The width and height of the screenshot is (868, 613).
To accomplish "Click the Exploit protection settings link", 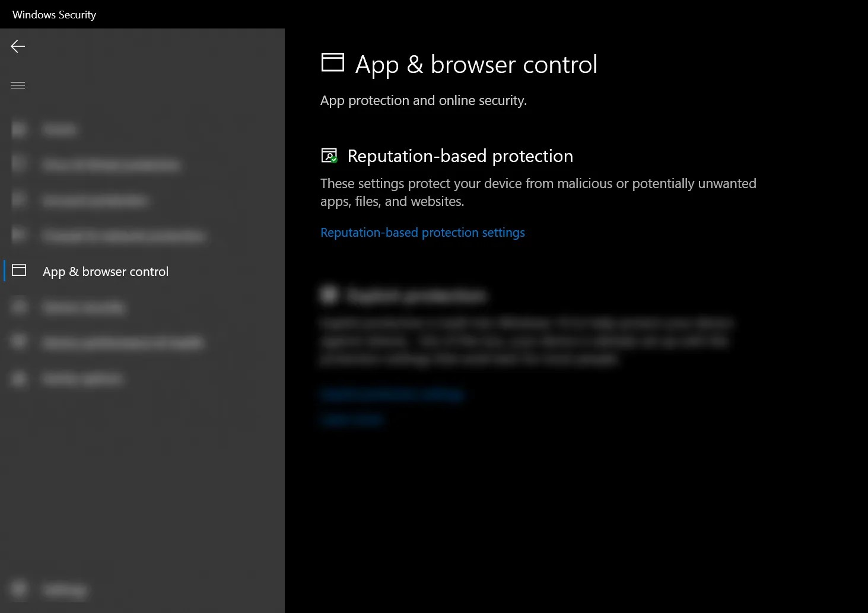I will pos(392,394).
